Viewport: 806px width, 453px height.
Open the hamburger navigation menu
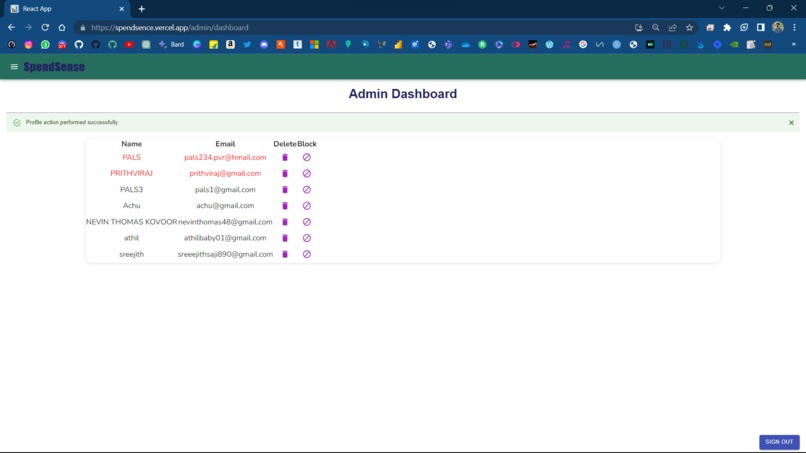pos(14,67)
